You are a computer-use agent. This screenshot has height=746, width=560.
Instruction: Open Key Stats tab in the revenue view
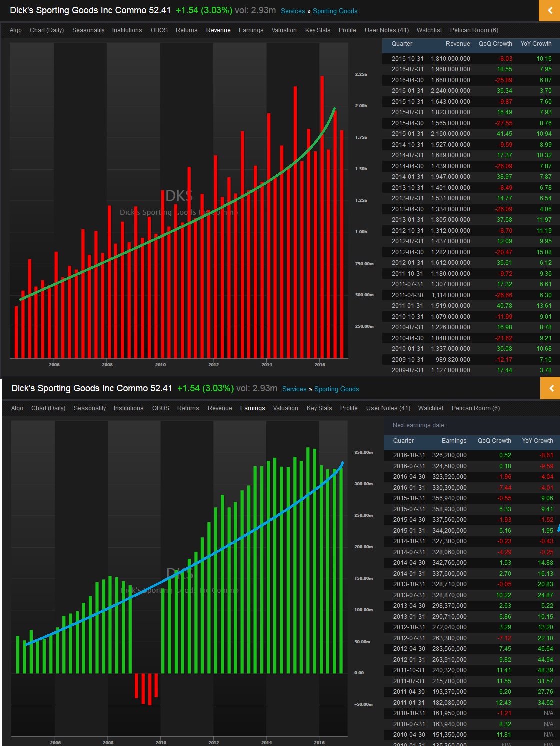point(318,30)
